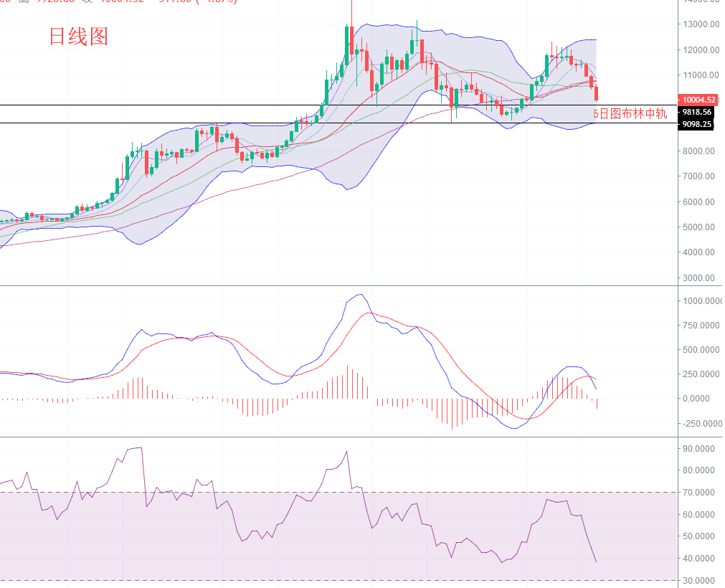This screenshot has width=725, height=588.
Task: Click 30.0000 on the RSI axis
Action: (x=699, y=580)
